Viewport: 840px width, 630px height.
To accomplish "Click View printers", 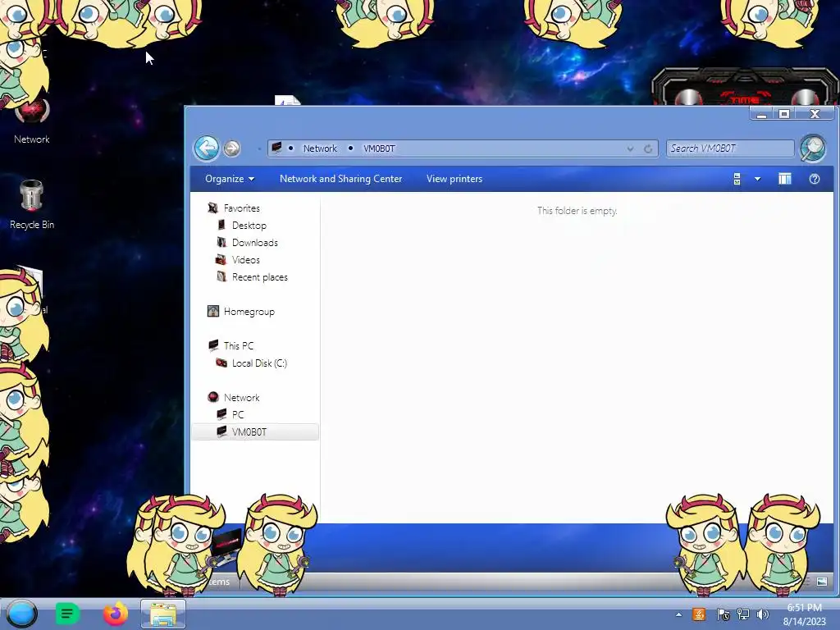I will pos(454,179).
